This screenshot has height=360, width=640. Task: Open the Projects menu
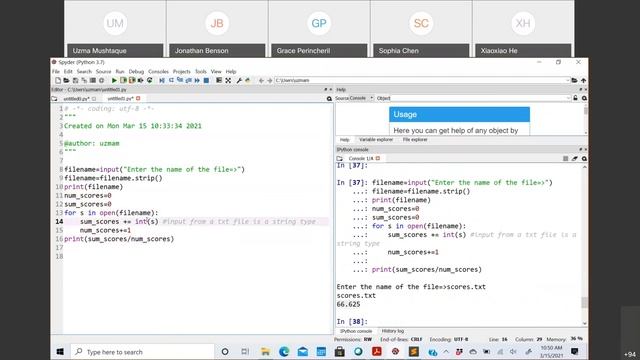click(182, 71)
